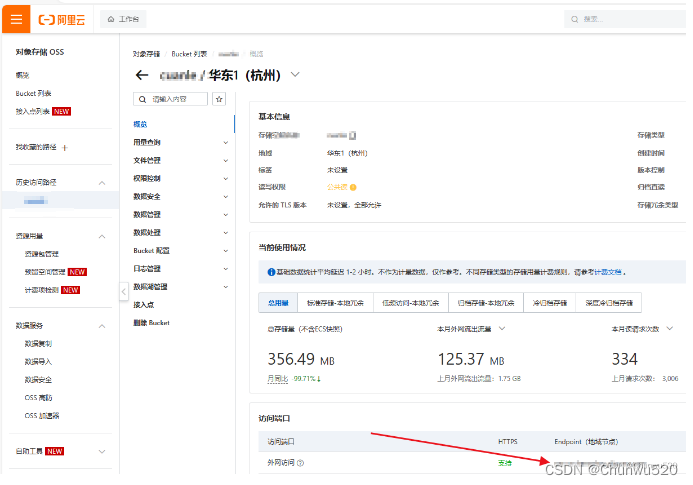This screenshot has height=485, width=693.
Task: Select the 标准存储-本地冗余 tab
Action: 335,303
